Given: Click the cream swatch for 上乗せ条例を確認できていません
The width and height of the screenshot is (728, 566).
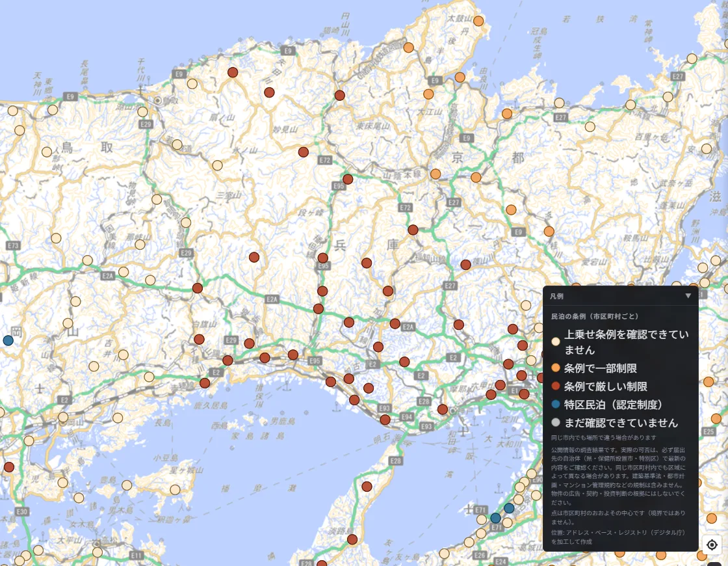Looking at the screenshot, I should [555, 342].
